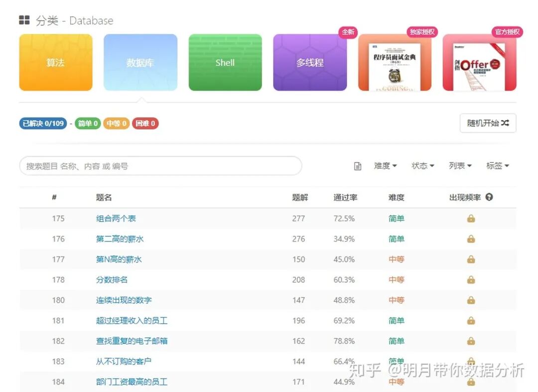Click the 简单 difficulty in row 181
The height and width of the screenshot is (392, 538).
point(397,321)
